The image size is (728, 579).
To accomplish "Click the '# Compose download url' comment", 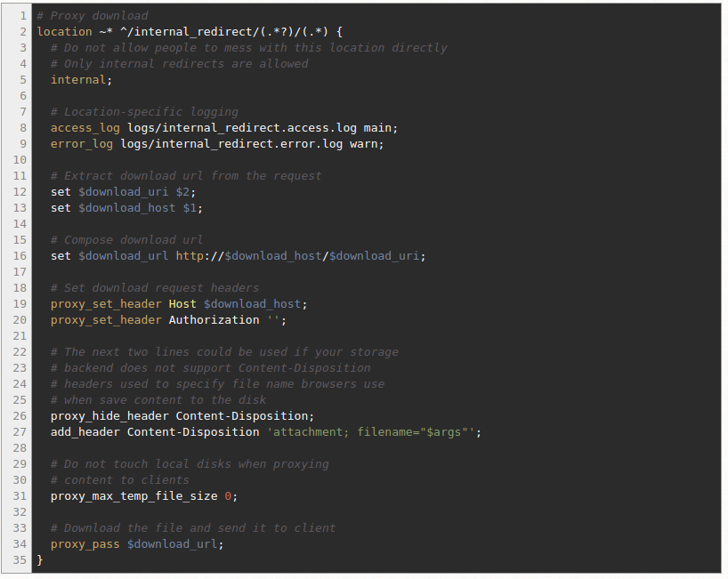I will point(127,240).
